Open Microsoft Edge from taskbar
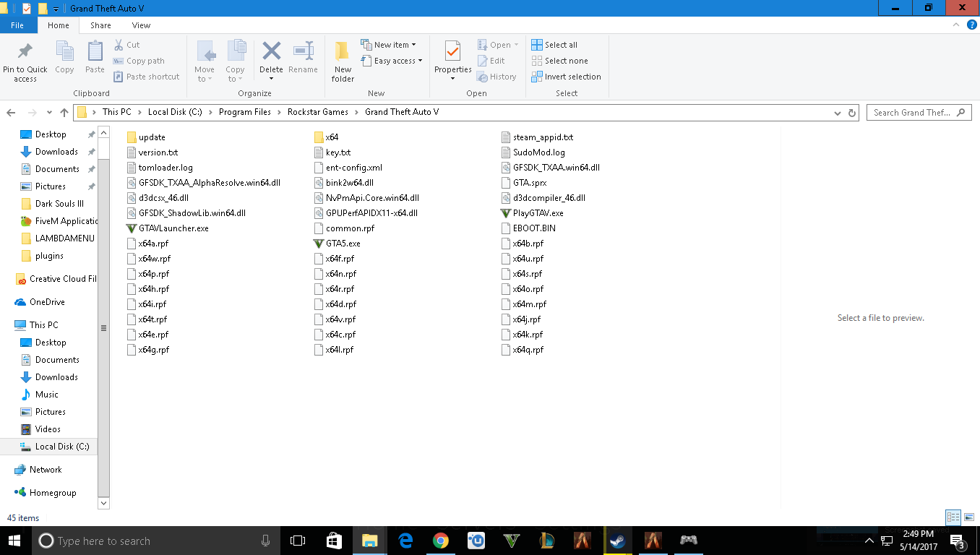Screen dimensions: 980x555 pyautogui.click(x=405, y=541)
